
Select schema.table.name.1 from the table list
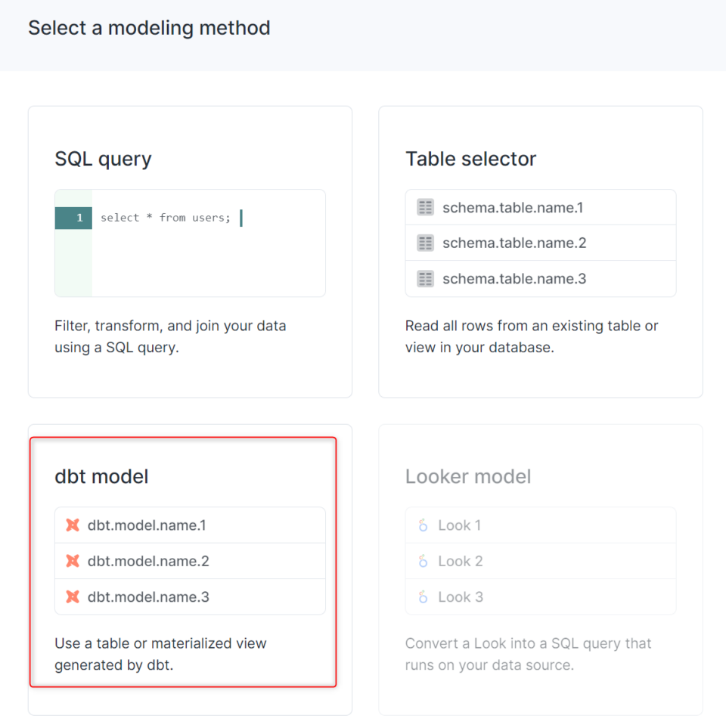514,207
